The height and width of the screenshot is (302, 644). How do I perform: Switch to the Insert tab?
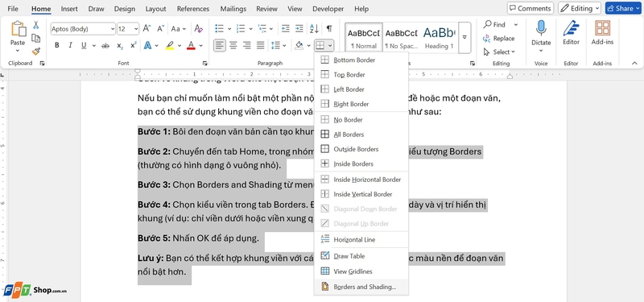[x=69, y=9]
